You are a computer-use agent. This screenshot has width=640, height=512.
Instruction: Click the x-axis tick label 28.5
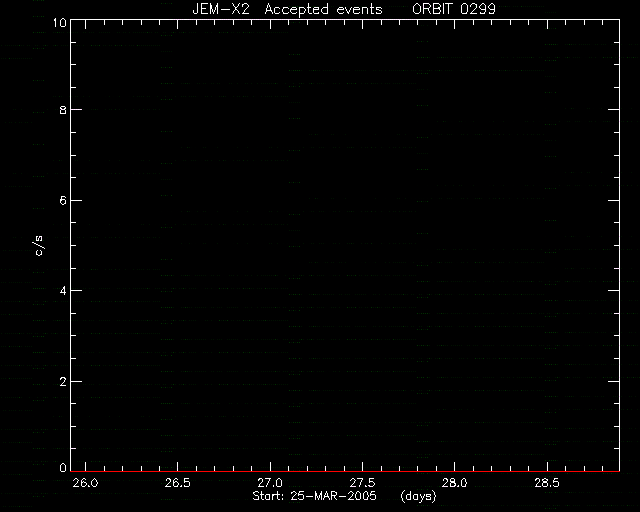pyautogui.click(x=547, y=483)
